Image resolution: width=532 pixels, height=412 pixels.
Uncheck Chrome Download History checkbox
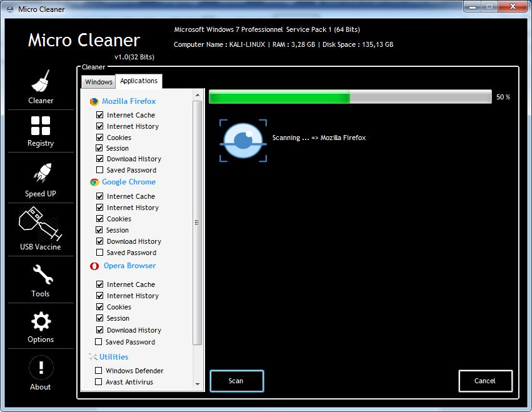pyautogui.click(x=100, y=241)
